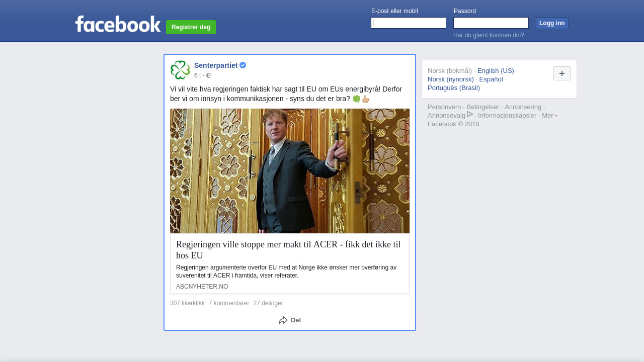Click the AdChoices triangle icon

(470, 115)
